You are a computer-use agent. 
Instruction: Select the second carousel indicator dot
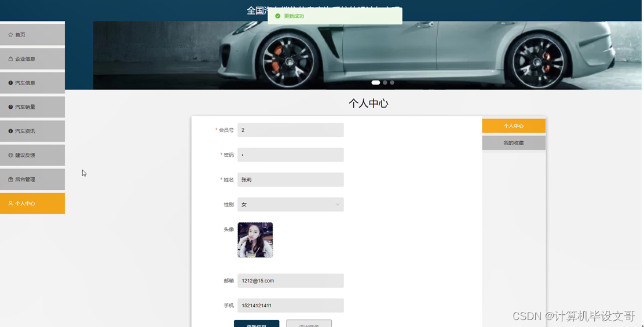[385, 82]
